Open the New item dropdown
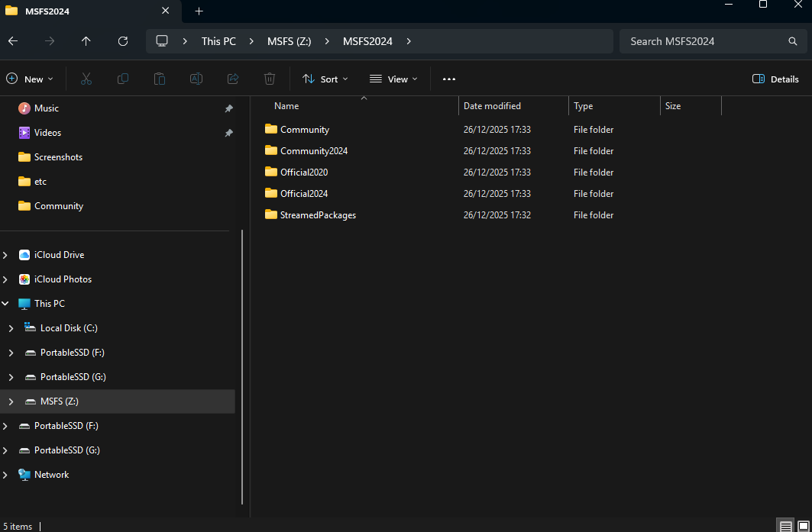Image resolution: width=812 pixels, height=532 pixels. (x=30, y=79)
